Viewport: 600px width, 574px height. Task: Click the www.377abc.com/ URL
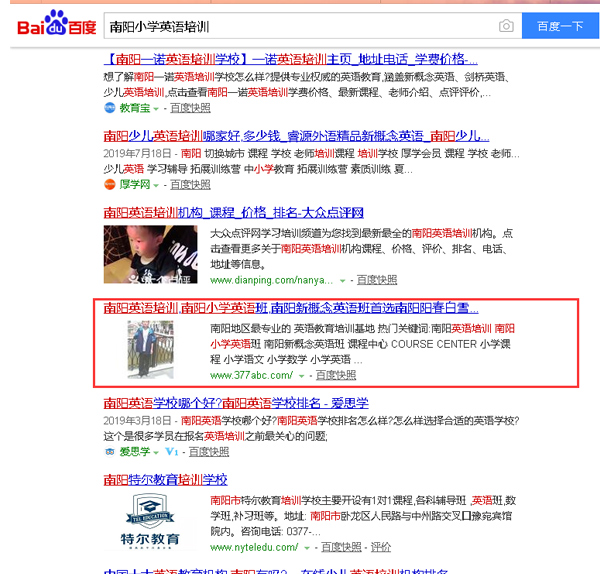coord(251,375)
